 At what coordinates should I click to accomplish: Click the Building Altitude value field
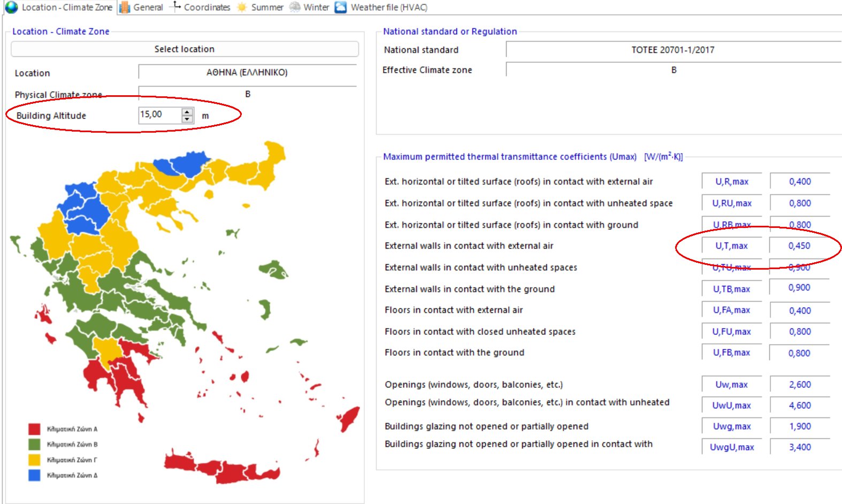coord(159,115)
